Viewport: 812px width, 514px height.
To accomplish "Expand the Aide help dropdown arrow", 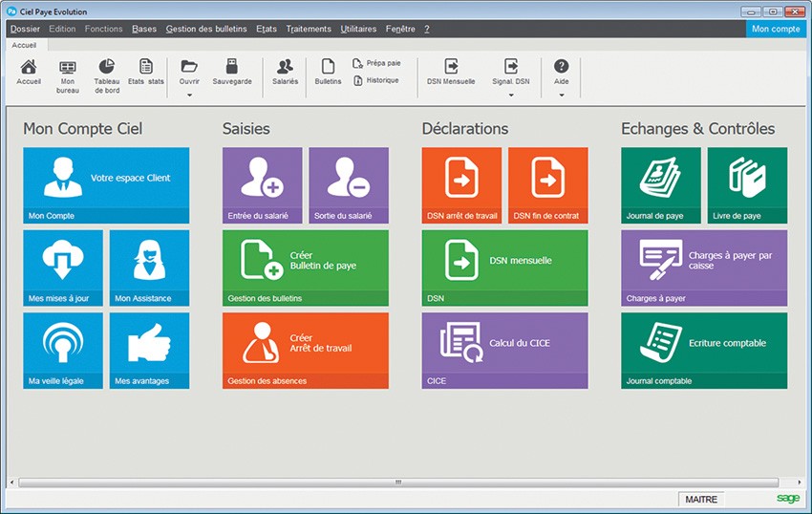I will 561,95.
